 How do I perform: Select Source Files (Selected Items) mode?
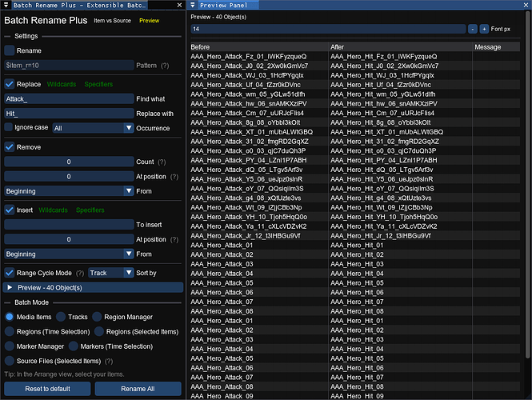pyautogui.click(x=10, y=361)
